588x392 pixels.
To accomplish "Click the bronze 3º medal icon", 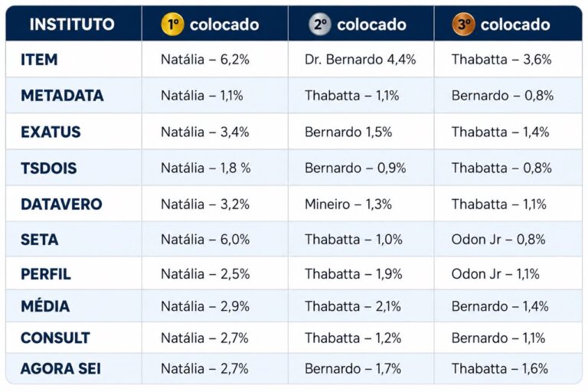I will 463,24.
